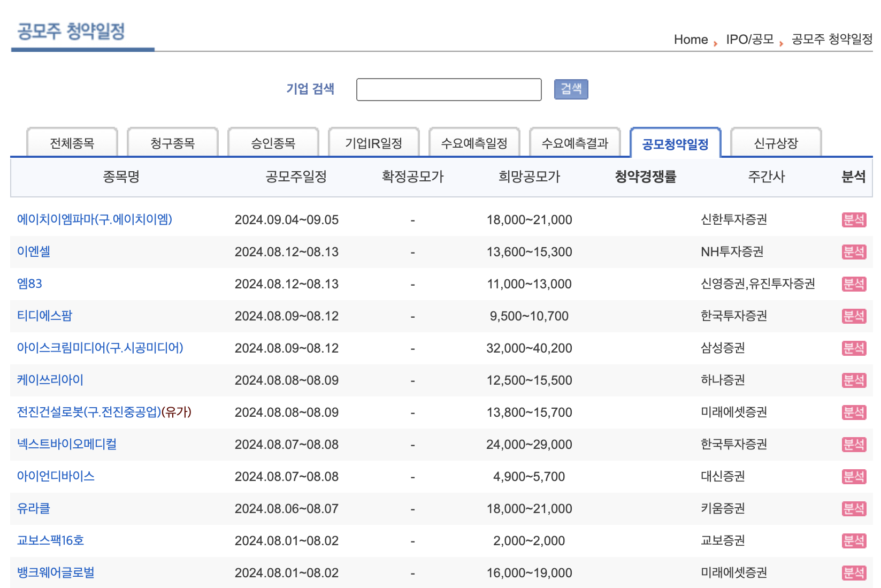
Task: Switch to the 수요예측일정 tab
Action: 474,143
